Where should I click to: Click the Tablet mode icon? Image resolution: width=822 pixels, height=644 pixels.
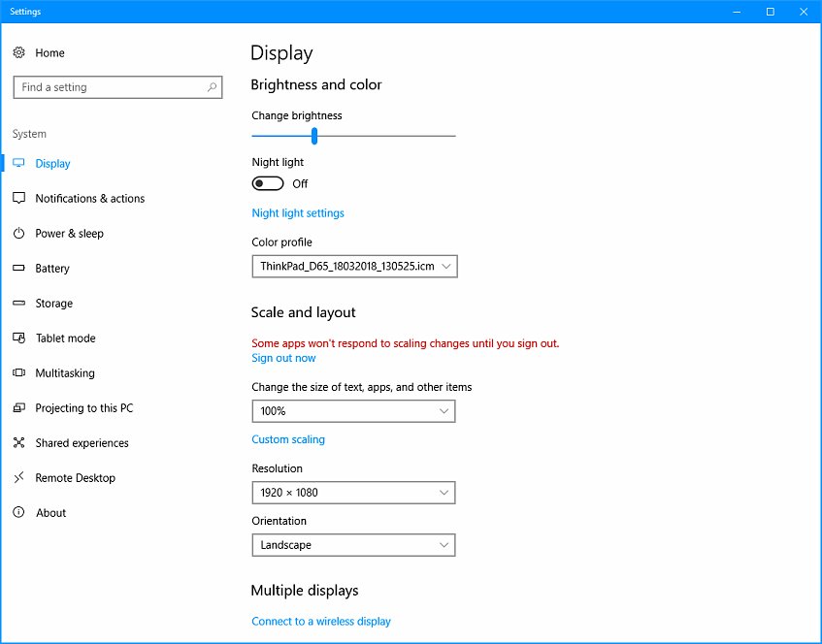point(18,338)
